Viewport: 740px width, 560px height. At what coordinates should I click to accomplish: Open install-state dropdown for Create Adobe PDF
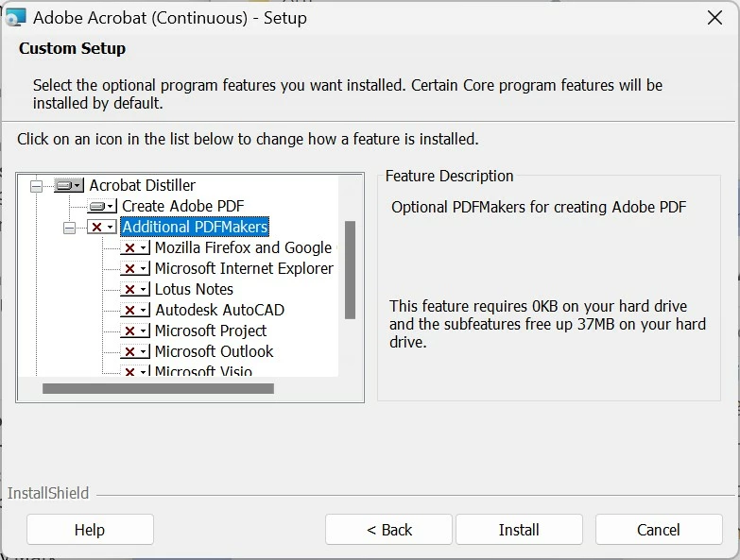[x=102, y=206]
